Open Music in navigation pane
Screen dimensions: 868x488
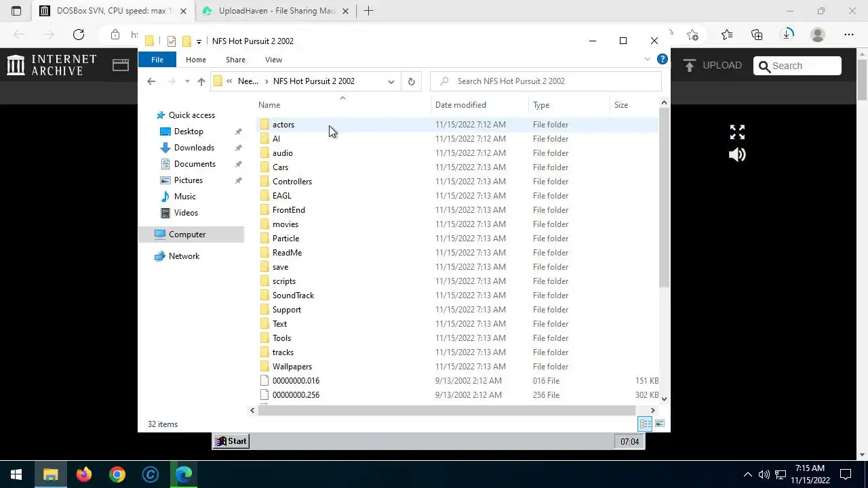184,197
